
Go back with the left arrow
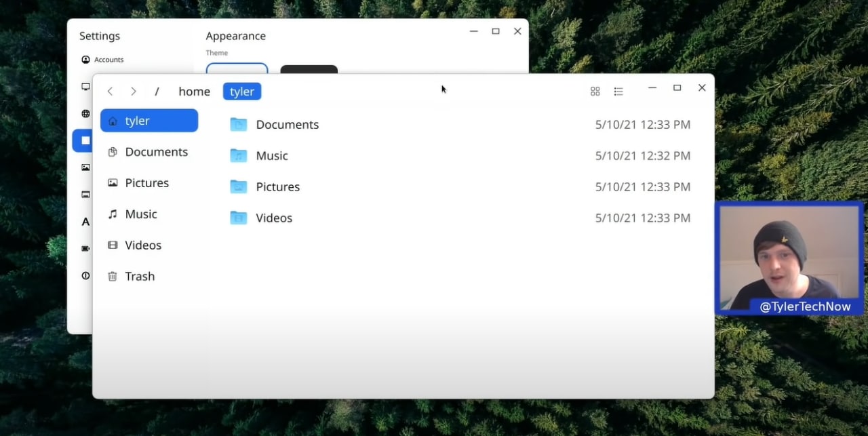coord(110,92)
